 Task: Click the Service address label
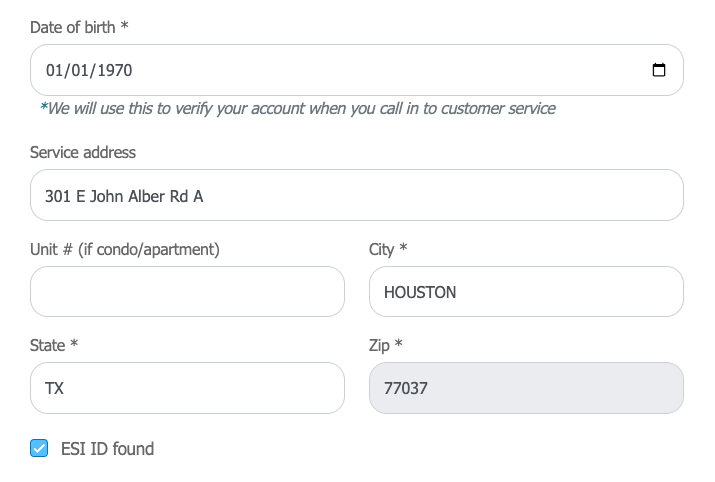click(83, 152)
